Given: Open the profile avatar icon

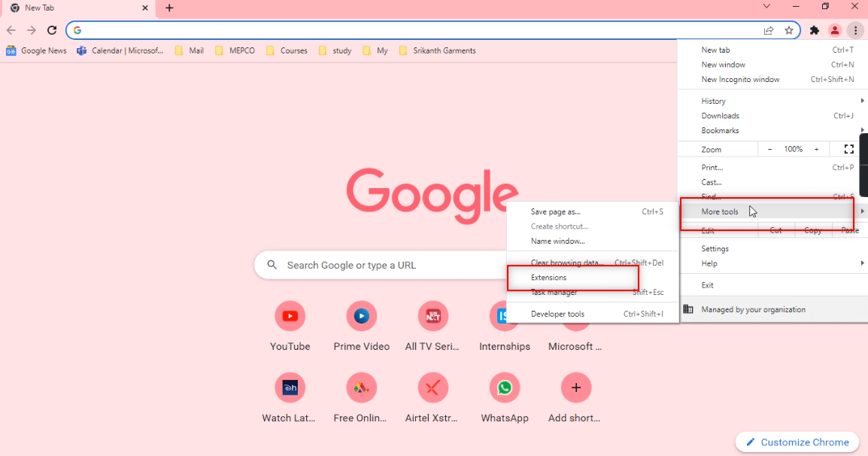Looking at the screenshot, I should tap(835, 30).
